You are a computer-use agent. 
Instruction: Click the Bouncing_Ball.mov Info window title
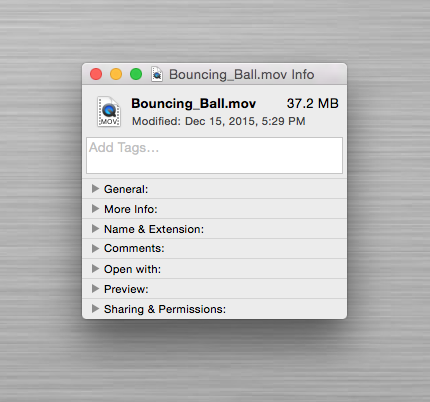coord(242,74)
